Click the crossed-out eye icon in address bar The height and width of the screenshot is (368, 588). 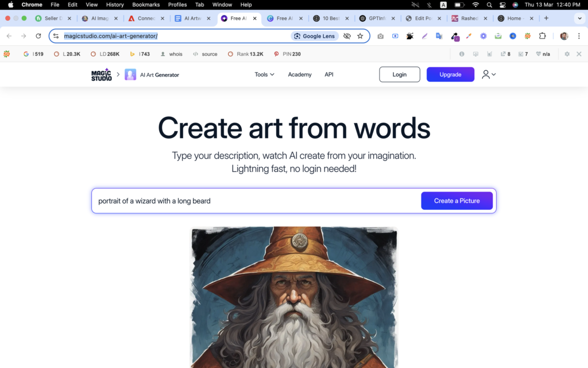point(347,36)
